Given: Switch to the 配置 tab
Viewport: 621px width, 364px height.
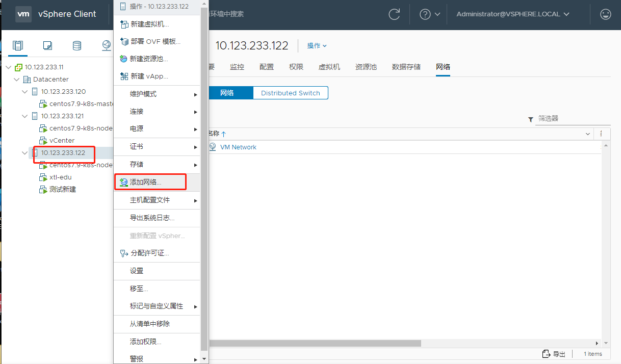Looking at the screenshot, I should (267, 67).
